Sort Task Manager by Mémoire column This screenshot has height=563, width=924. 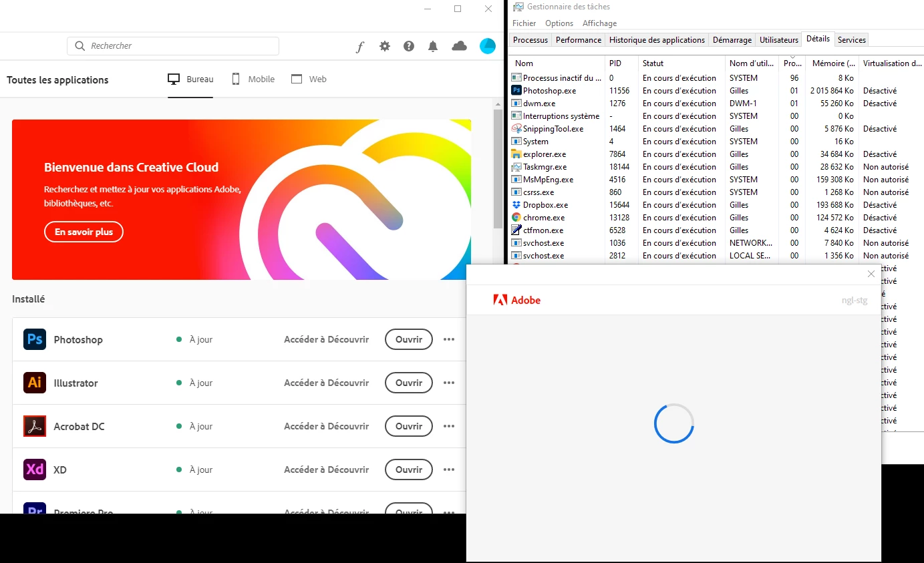pyautogui.click(x=832, y=63)
